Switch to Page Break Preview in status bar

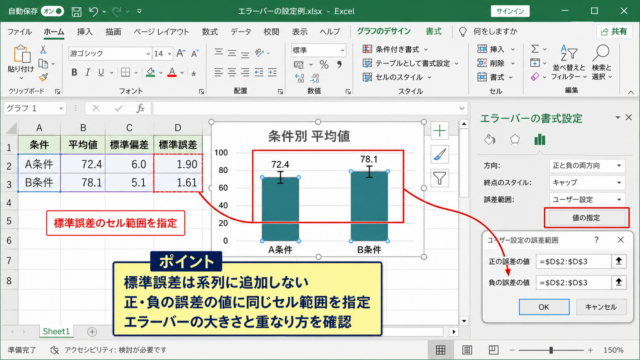[493, 350]
